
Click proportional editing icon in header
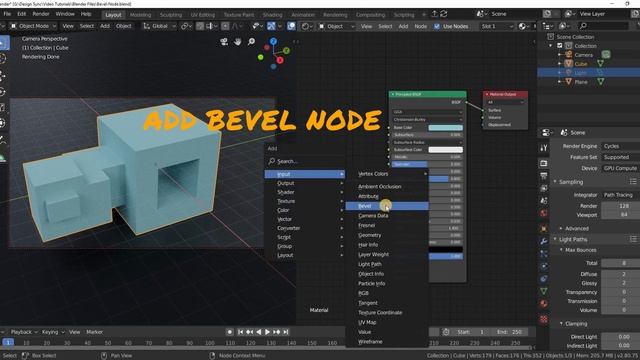(225, 26)
